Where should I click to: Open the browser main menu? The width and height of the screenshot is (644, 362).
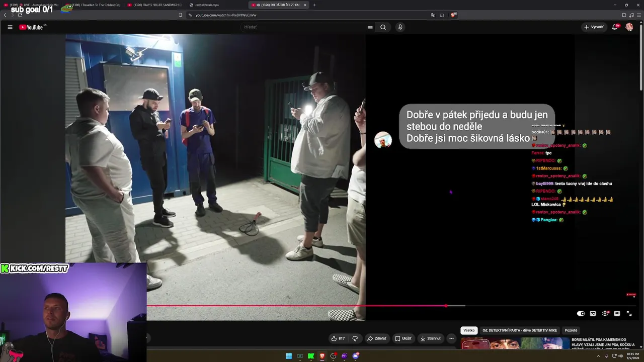638,15
